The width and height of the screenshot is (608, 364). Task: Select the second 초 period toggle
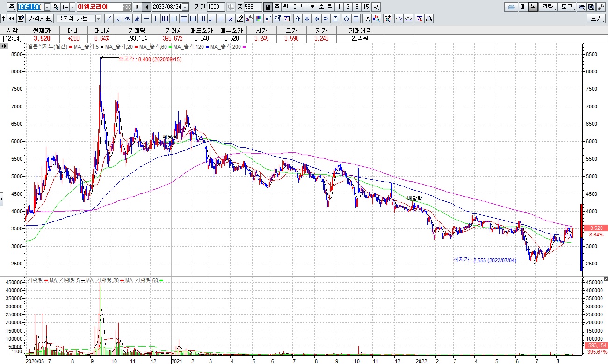pos(321,7)
